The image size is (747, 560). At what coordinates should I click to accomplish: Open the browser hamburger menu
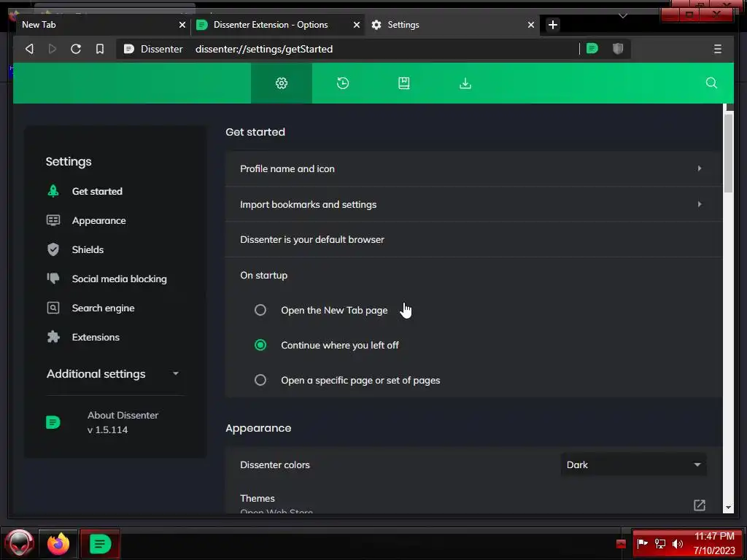(x=718, y=49)
